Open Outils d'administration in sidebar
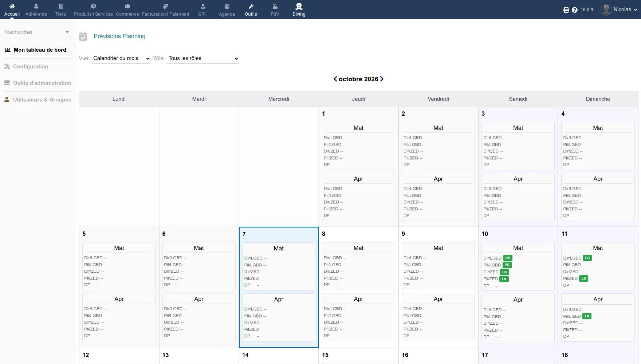 (x=38, y=83)
